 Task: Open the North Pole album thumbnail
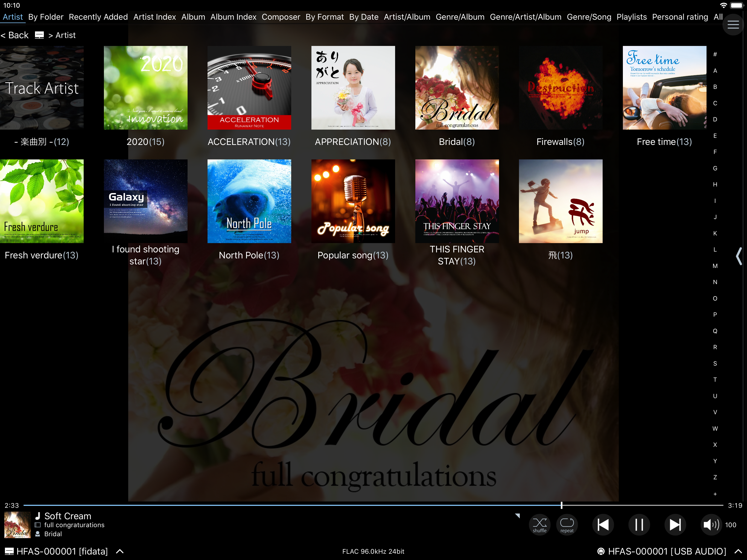point(249,201)
